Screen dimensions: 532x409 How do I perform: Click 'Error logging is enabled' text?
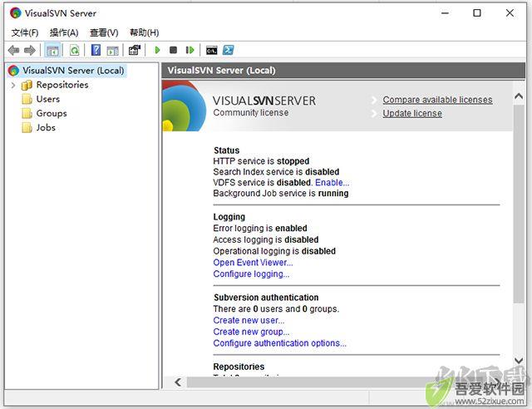[260, 228]
